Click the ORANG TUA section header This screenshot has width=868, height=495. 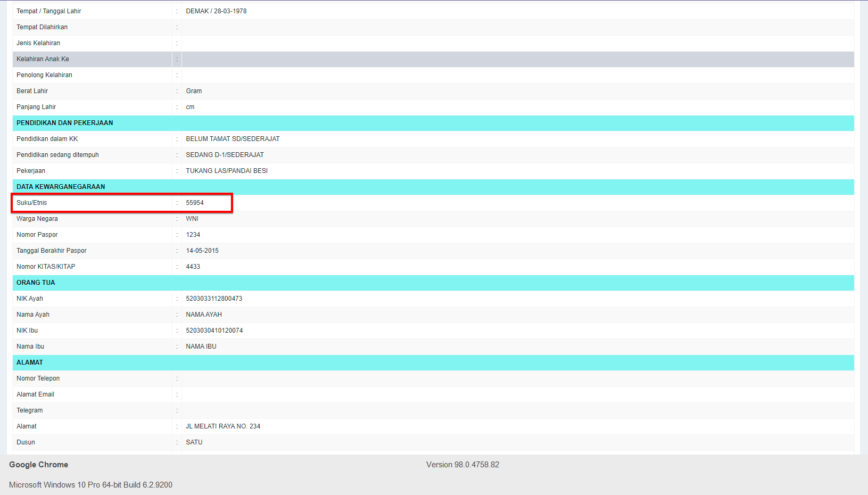(x=35, y=283)
